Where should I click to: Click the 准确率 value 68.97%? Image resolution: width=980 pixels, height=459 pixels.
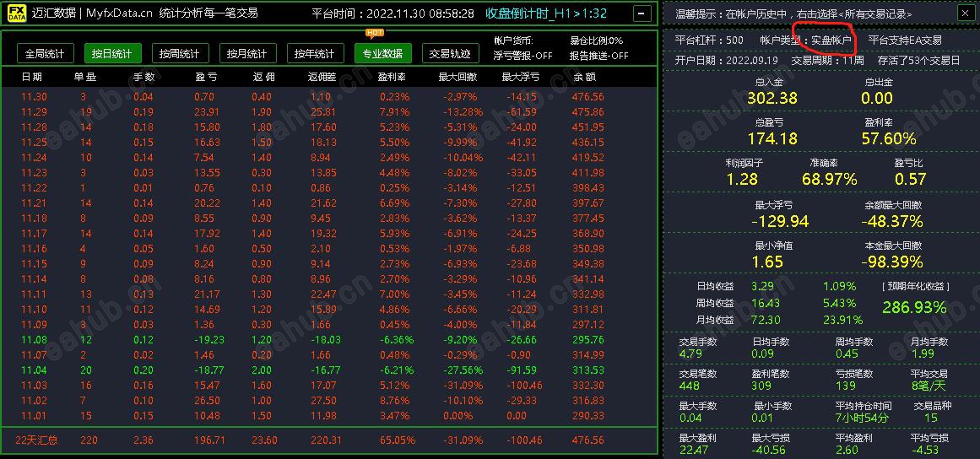[830, 179]
